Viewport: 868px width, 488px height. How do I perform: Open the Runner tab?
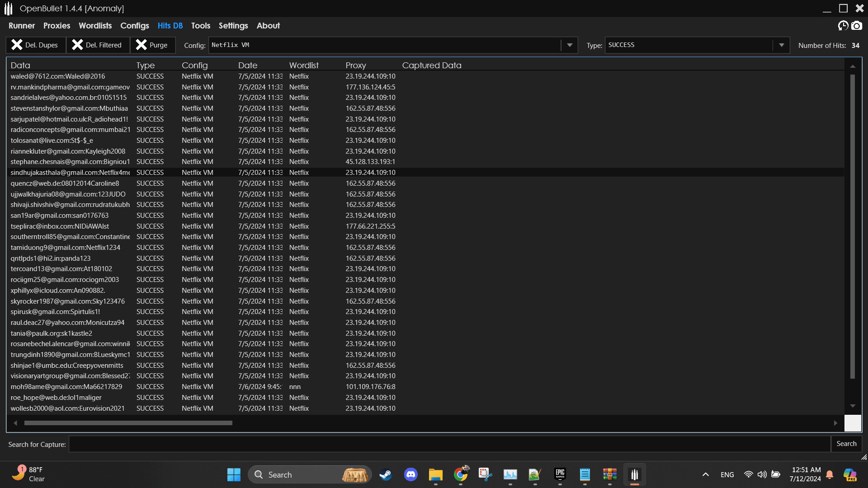21,26
